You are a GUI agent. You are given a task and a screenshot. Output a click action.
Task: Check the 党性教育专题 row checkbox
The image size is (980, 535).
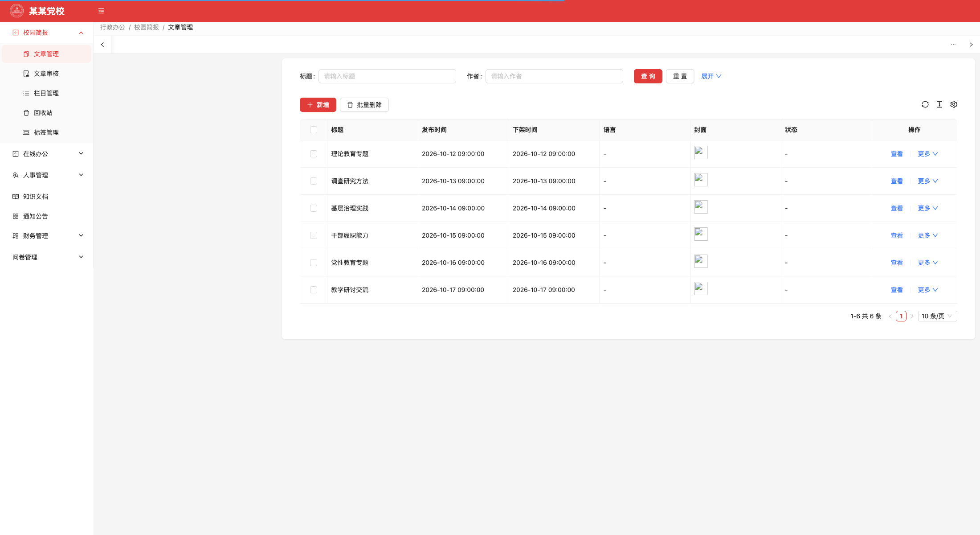tap(314, 263)
